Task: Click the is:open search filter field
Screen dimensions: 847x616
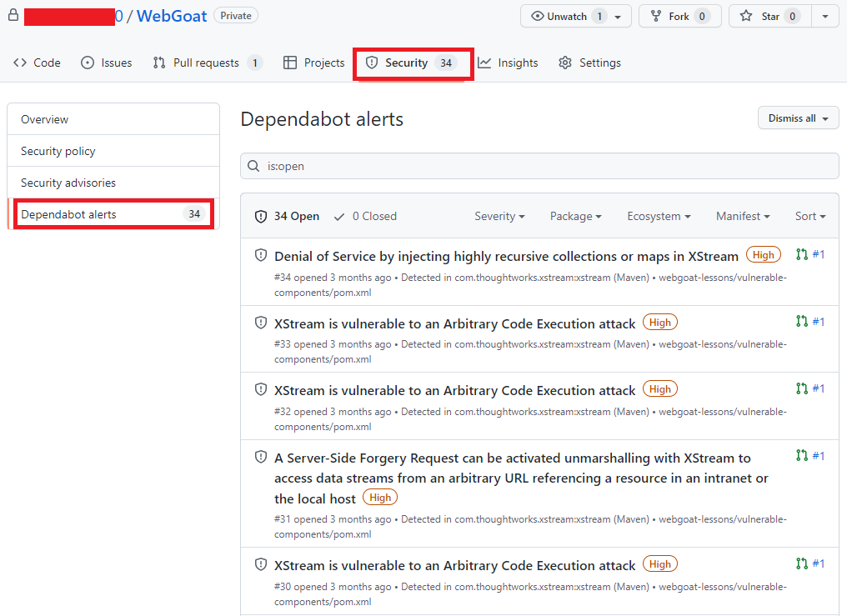Action: (539, 166)
